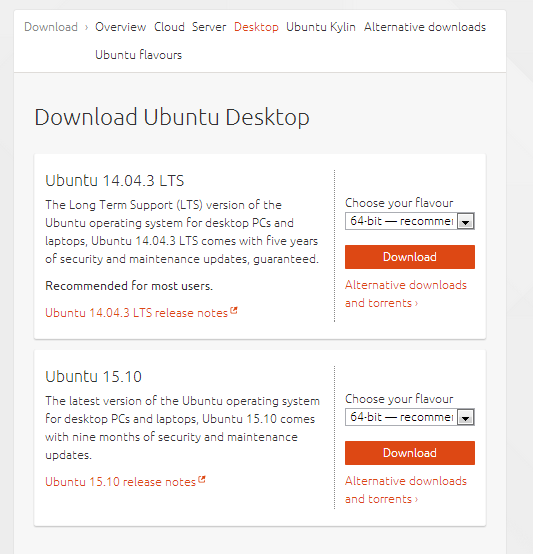This screenshot has height=554, width=533.
Task: Open Alternative downloads in navigation bar
Action: click(425, 27)
